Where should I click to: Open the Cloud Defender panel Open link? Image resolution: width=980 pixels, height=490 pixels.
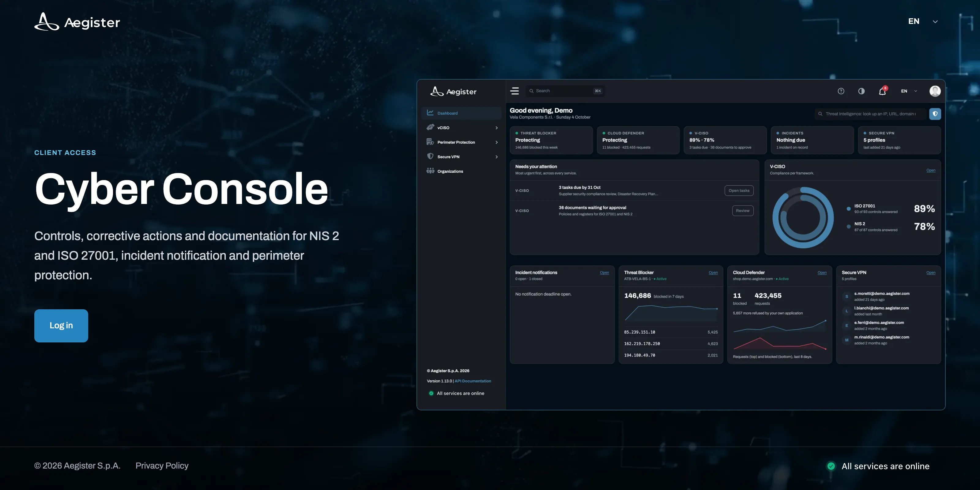point(822,273)
